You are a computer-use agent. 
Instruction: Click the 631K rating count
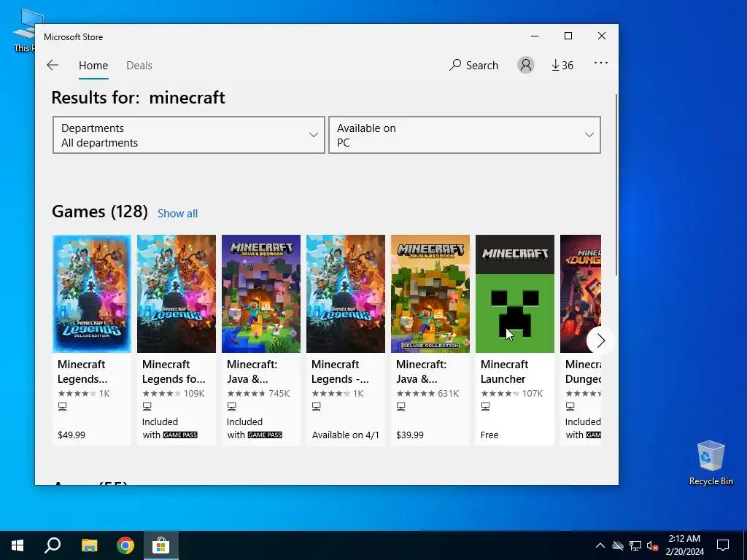coord(449,393)
